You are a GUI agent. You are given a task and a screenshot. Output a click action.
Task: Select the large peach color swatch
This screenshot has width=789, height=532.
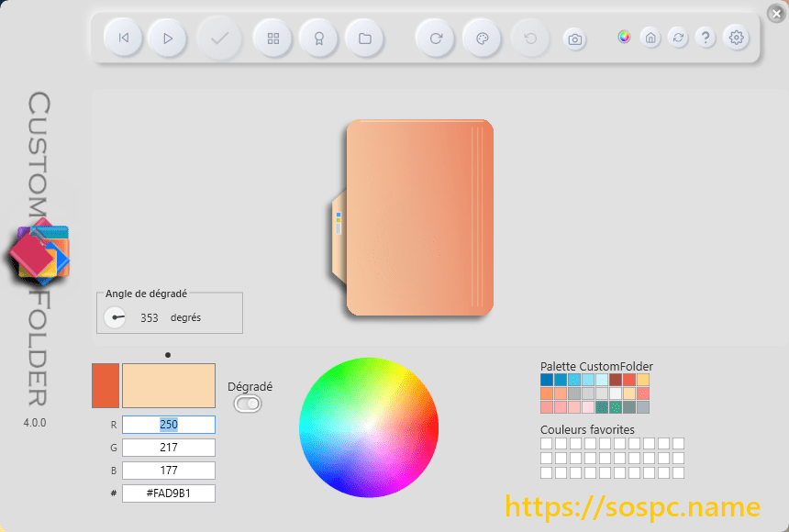pyautogui.click(x=169, y=385)
